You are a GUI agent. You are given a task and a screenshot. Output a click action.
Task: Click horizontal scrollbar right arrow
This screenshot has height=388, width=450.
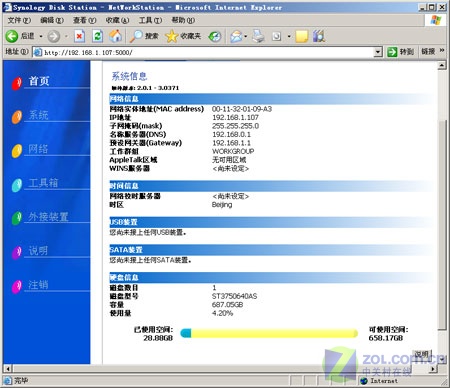(x=433, y=369)
